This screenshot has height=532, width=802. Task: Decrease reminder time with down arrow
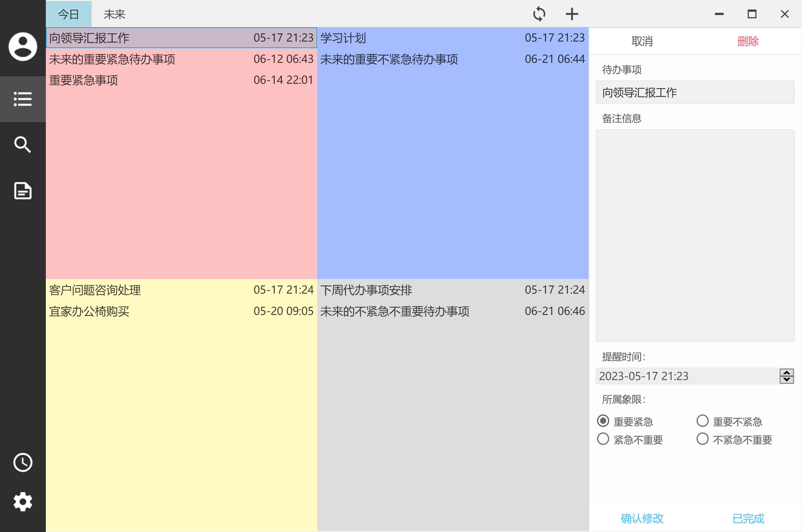786,380
